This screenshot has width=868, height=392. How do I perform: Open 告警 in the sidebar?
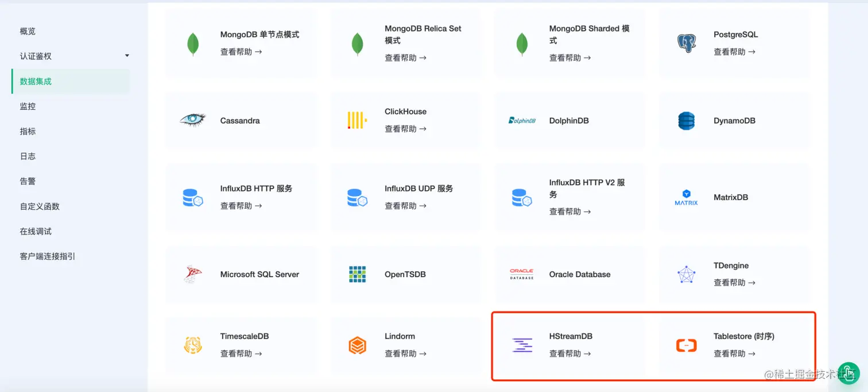click(28, 181)
